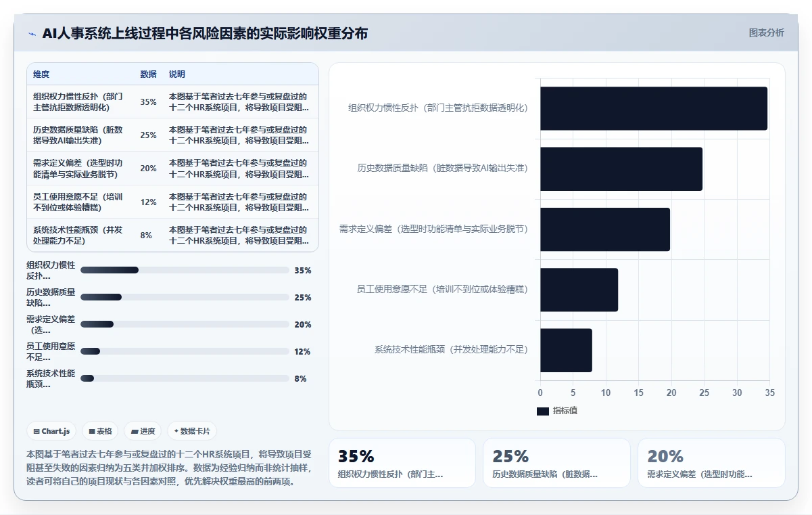Screen dimensions: 812x515
Task: Click the 指标值 legend label
Action: (565, 411)
